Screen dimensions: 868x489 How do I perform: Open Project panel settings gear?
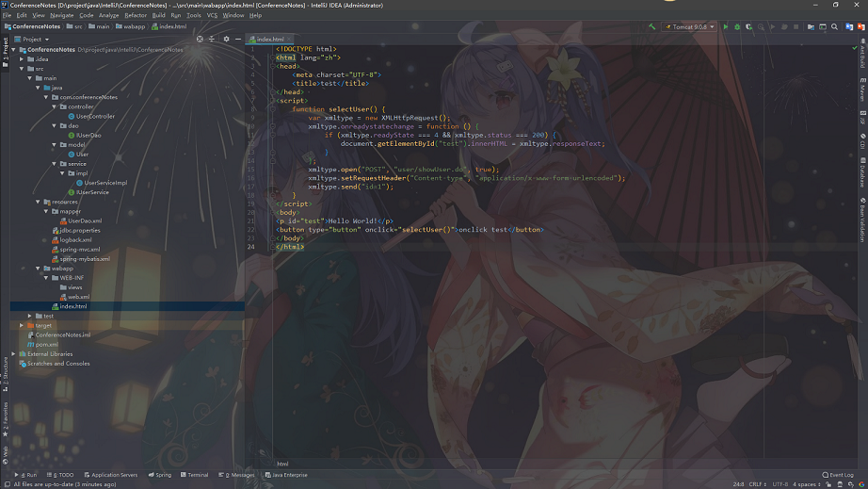[226, 40]
